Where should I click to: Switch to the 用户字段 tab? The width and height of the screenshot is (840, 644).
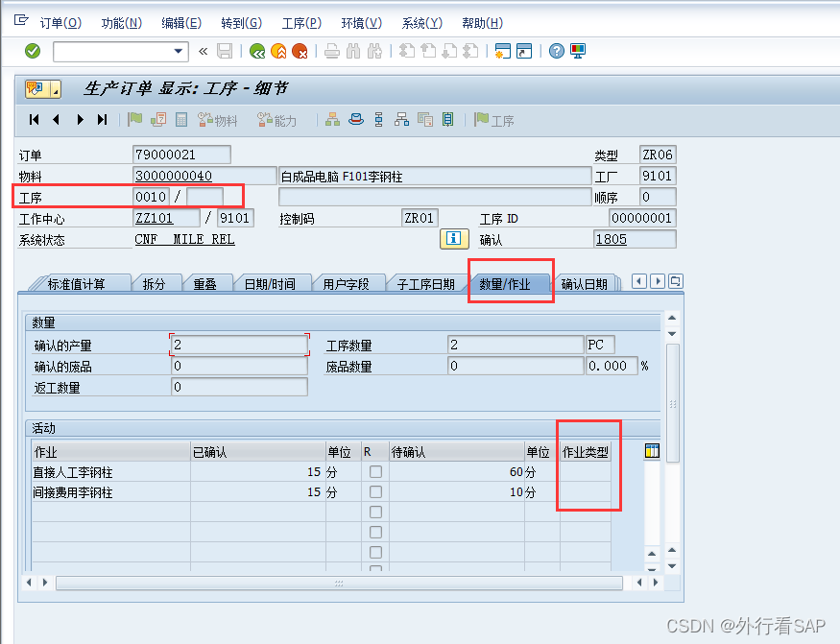pyautogui.click(x=346, y=284)
